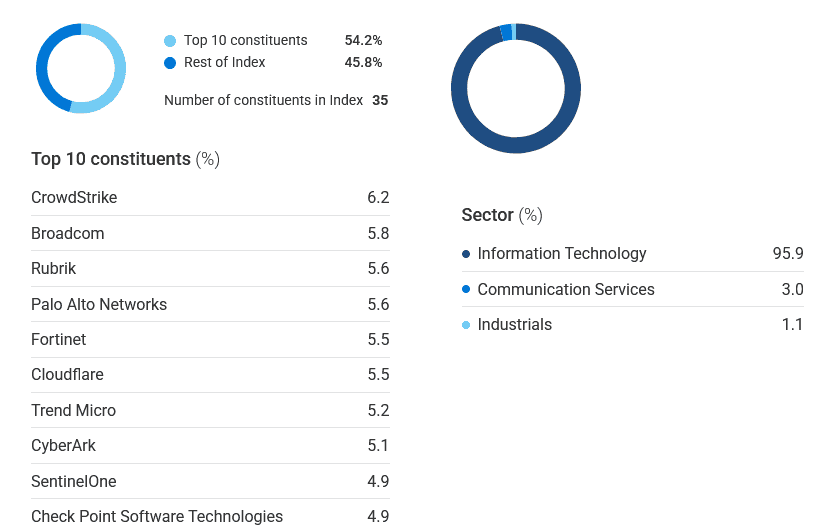Click the Fortinet constituent name
This screenshot has width=836, height=532.
click(59, 340)
